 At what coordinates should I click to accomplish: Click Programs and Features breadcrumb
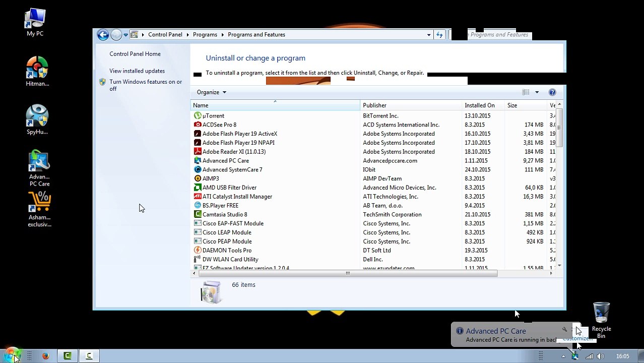click(256, 35)
